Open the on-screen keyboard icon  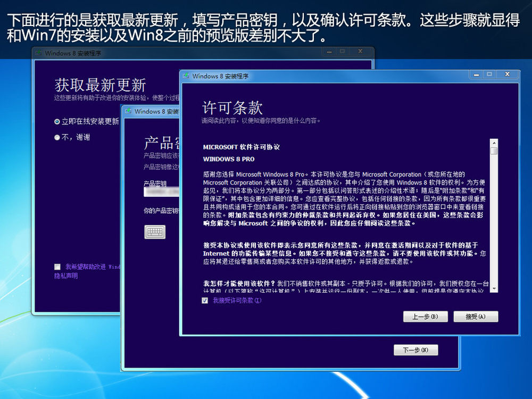pyautogui.click(x=155, y=232)
